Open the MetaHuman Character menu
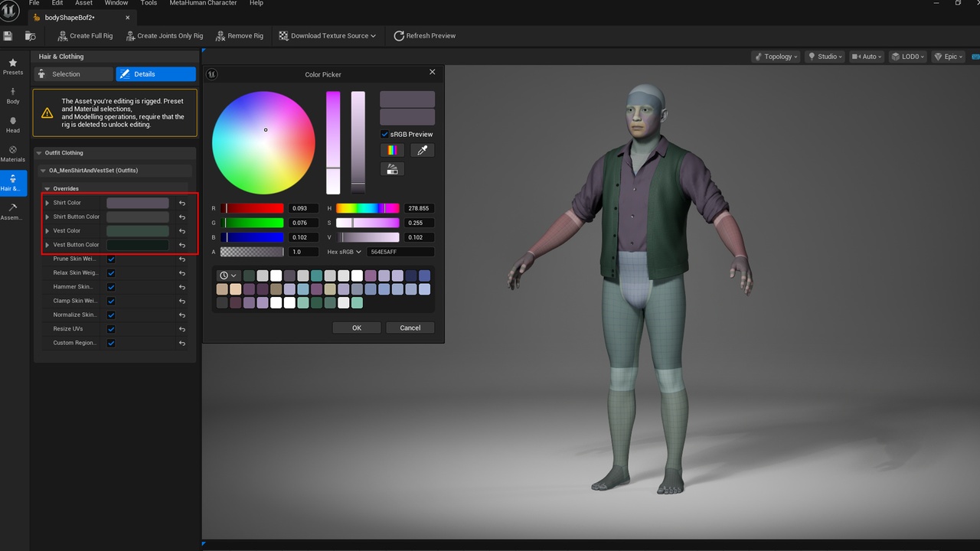The width and height of the screenshot is (980, 551). (204, 3)
